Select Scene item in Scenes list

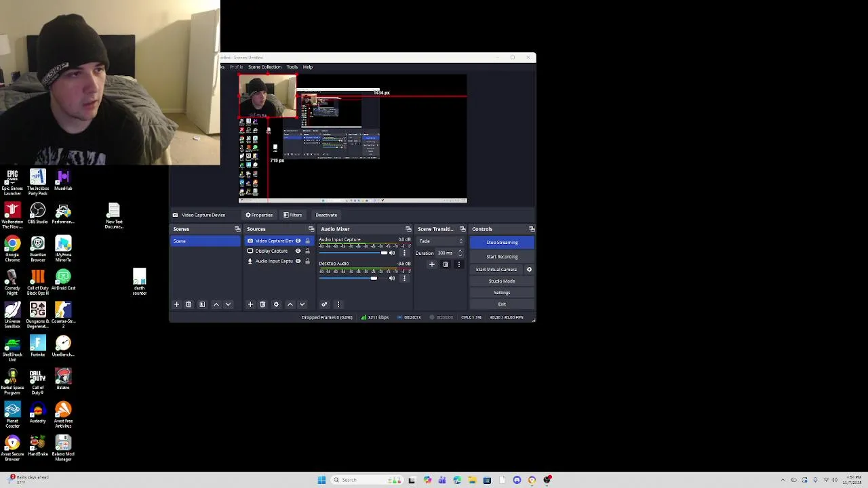click(205, 241)
